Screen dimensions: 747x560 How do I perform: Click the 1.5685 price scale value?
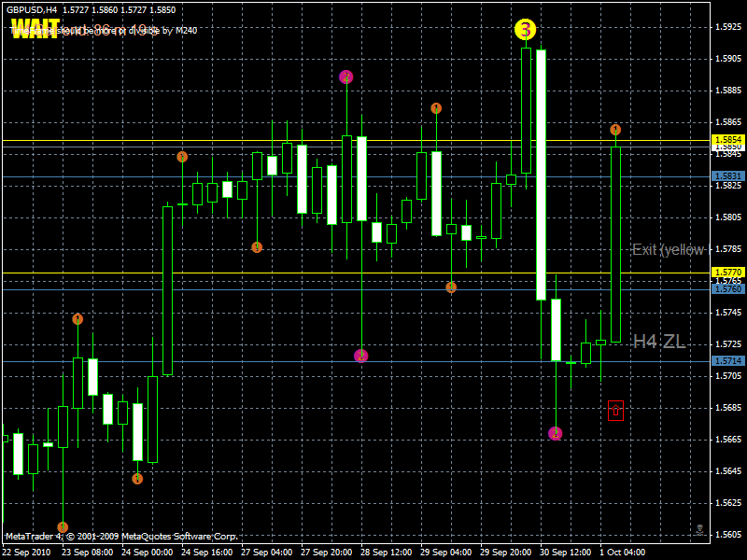tap(728, 408)
